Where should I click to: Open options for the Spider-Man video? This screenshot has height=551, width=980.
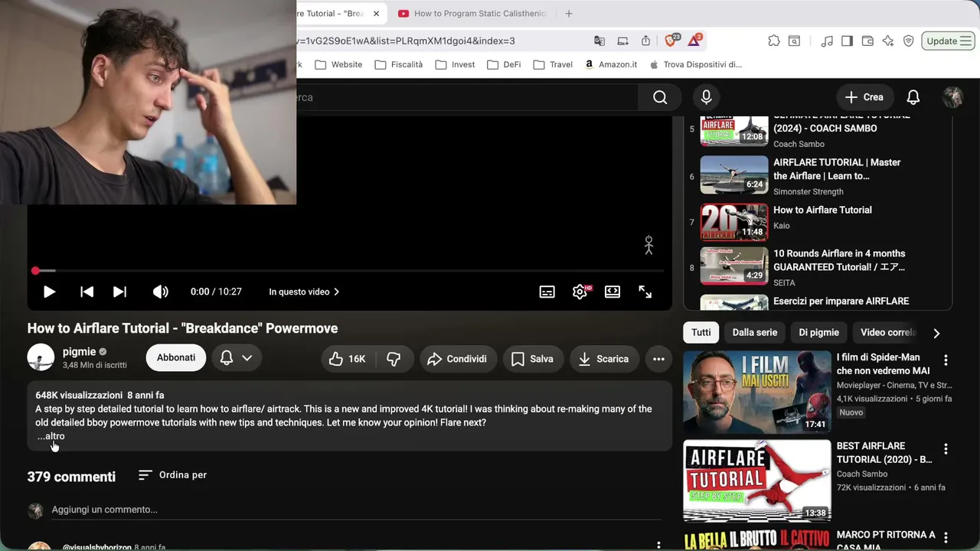[x=946, y=360]
